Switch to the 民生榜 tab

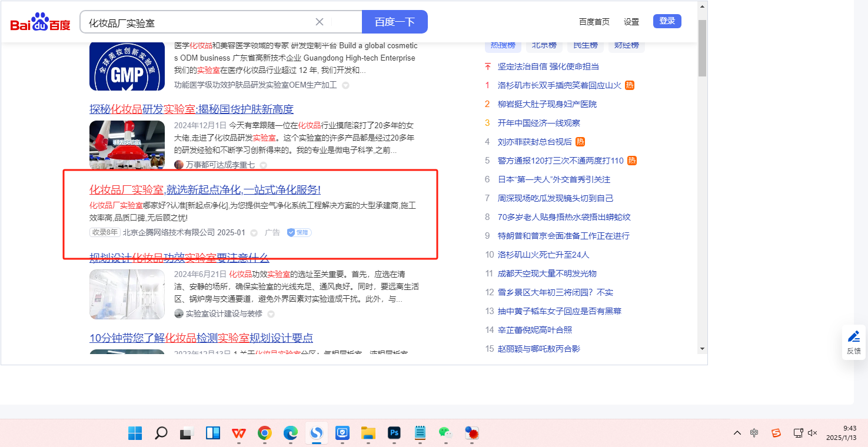tap(585, 45)
